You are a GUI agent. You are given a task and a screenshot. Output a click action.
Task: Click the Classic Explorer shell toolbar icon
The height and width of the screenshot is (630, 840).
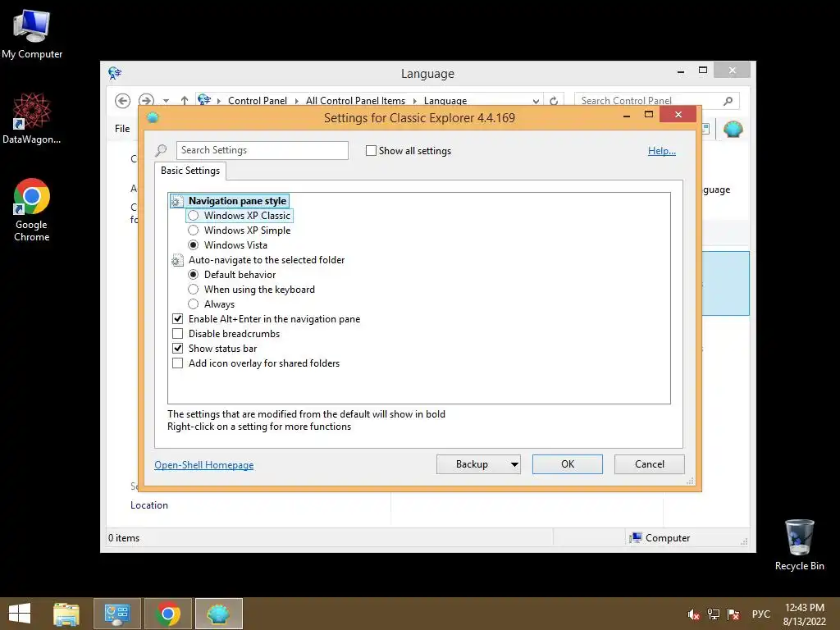pyautogui.click(x=733, y=129)
